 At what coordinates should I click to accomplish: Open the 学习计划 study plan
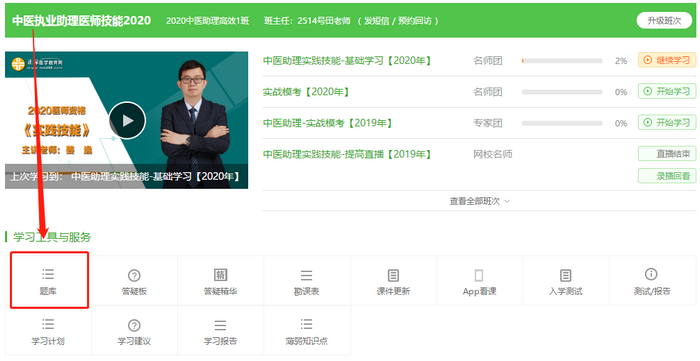48,331
